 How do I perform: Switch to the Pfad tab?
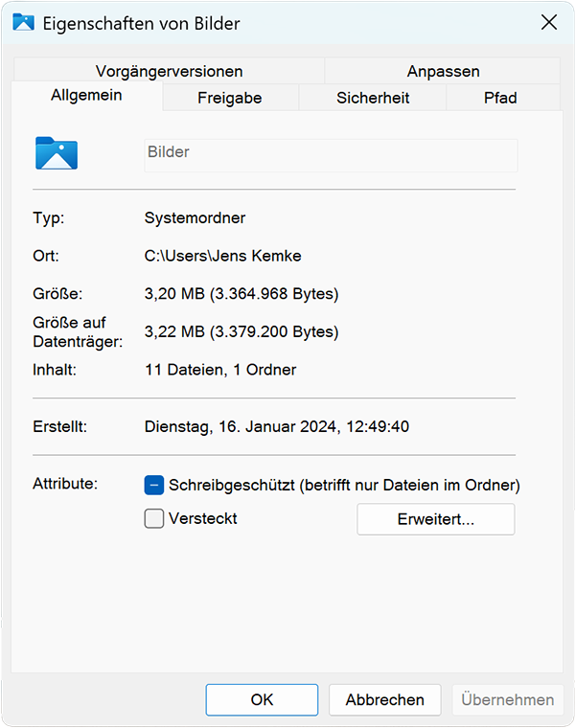click(x=500, y=98)
